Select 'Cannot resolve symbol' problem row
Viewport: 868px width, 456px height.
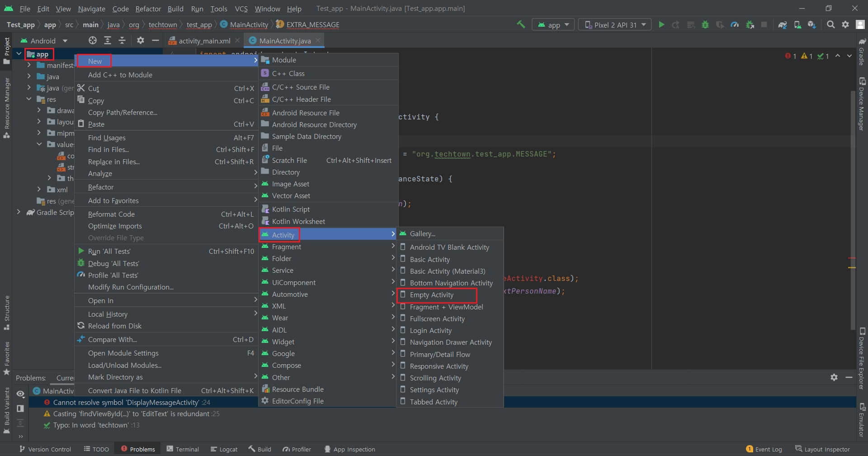[x=443, y=402]
